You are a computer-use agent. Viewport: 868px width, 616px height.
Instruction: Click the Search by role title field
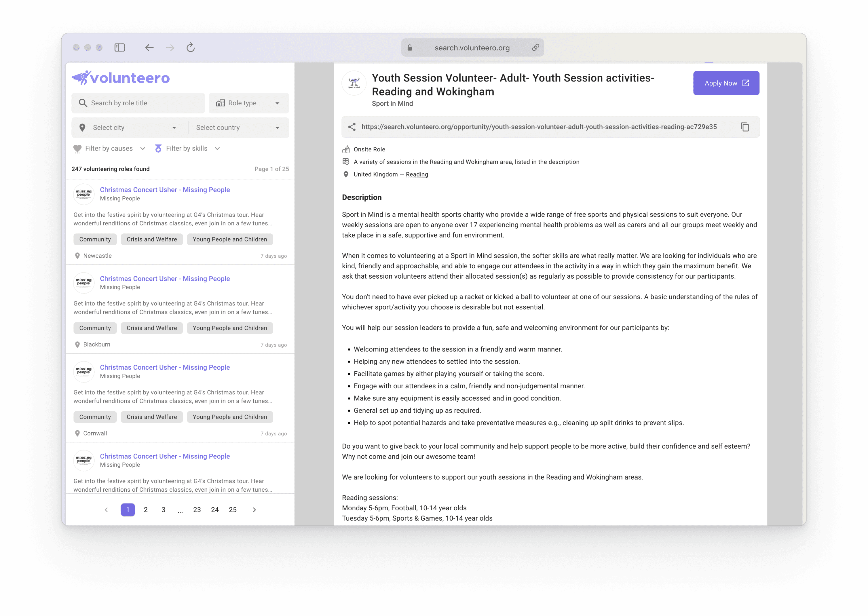click(138, 103)
